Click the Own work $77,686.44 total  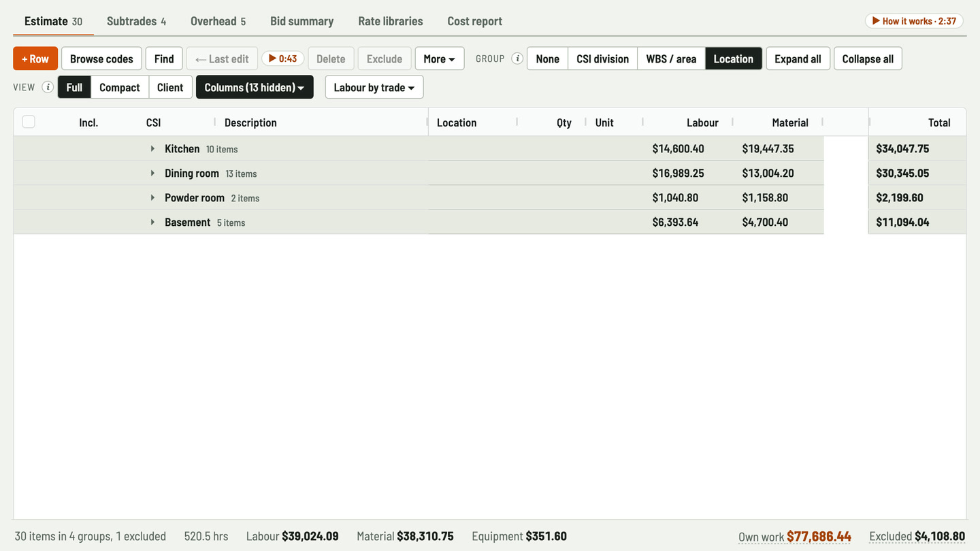[x=795, y=536]
